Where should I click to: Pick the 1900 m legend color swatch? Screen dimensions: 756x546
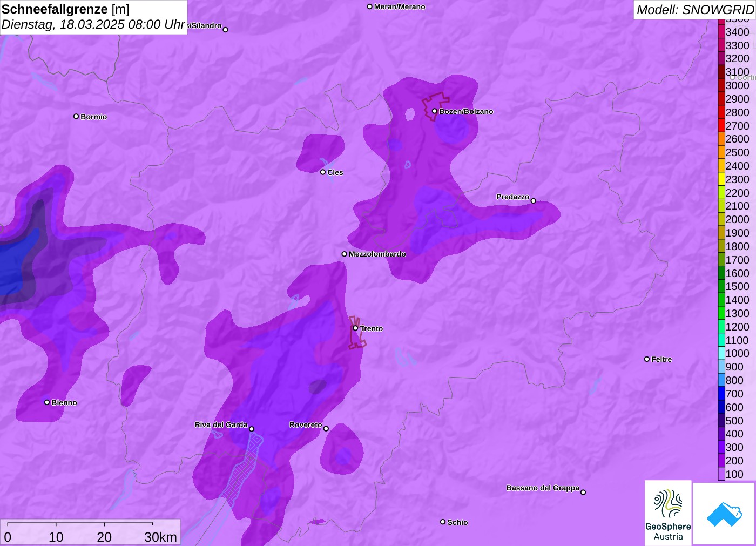click(x=721, y=233)
